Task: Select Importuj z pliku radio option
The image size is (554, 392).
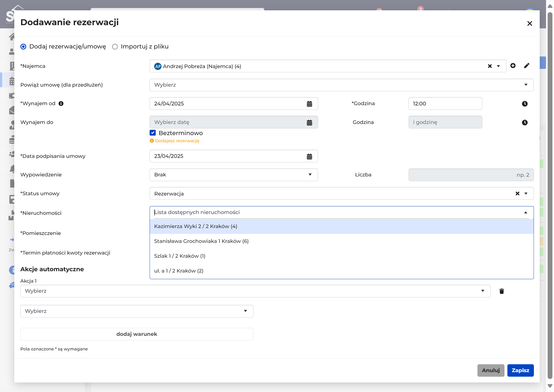Action: click(115, 47)
